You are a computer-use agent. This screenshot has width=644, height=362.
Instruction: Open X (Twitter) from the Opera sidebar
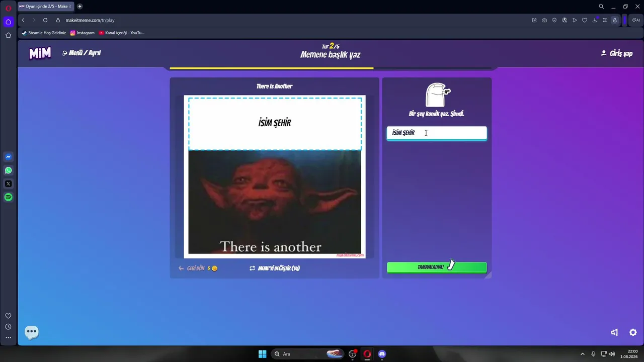click(8, 184)
